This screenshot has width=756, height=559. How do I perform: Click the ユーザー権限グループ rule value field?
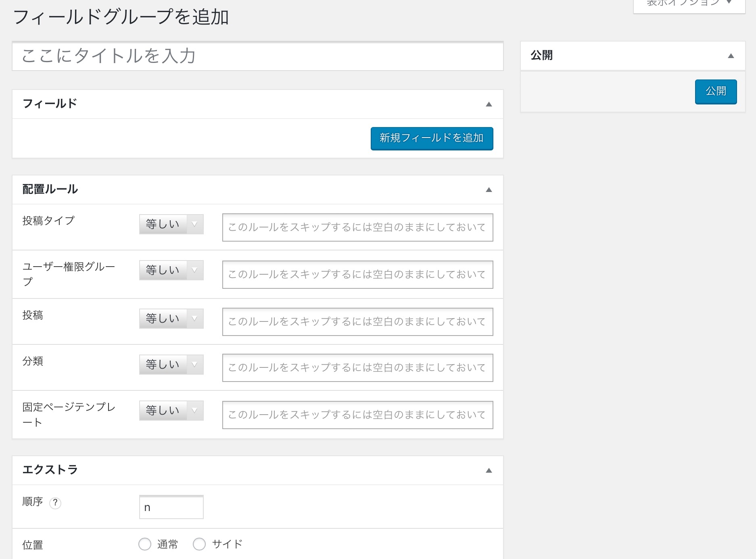357,275
